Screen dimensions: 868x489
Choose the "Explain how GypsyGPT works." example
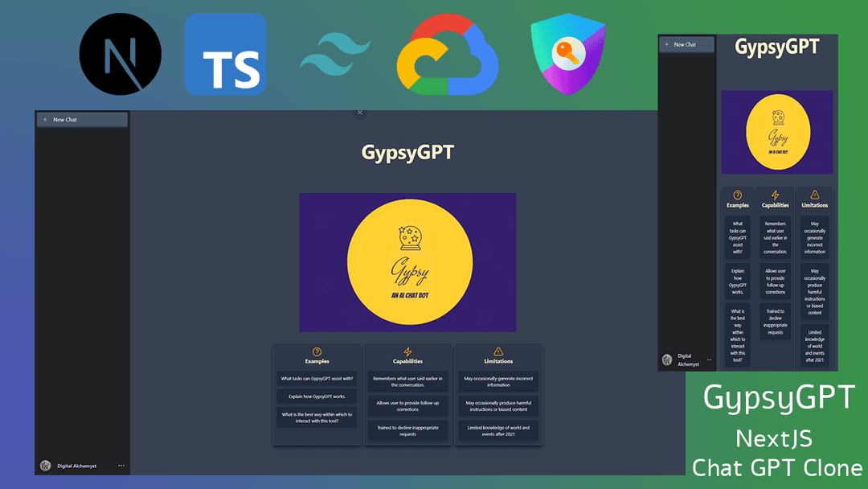click(317, 397)
